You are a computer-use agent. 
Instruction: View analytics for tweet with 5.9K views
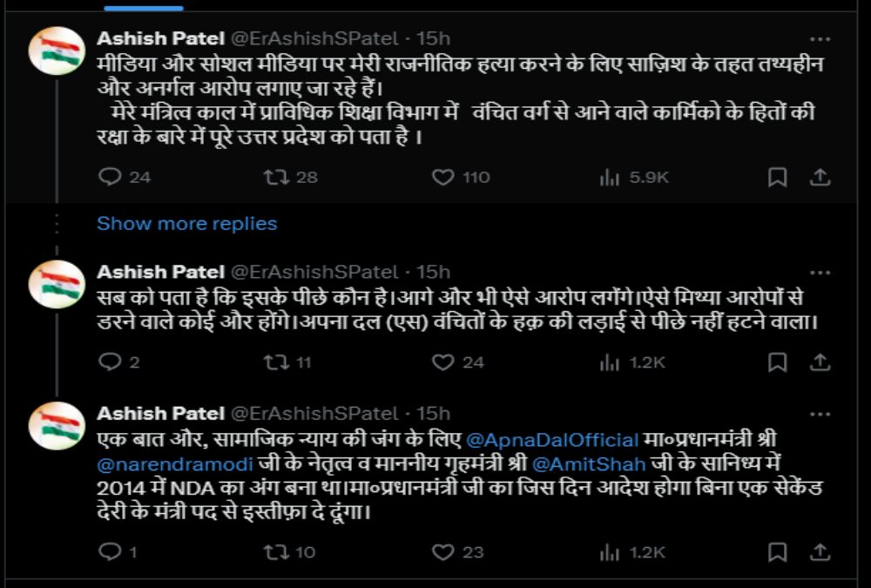610,177
